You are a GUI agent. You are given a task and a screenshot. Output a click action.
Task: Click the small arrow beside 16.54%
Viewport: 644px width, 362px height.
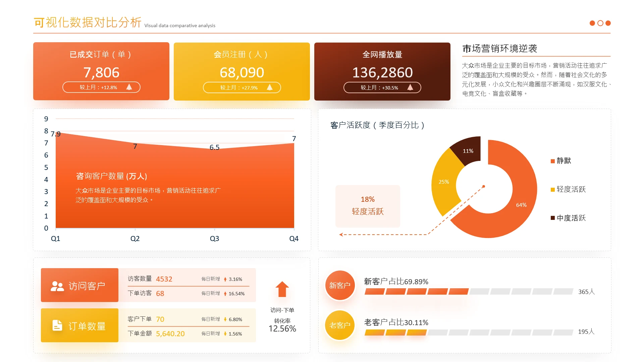pyautogui.click(x=225, y=294)
